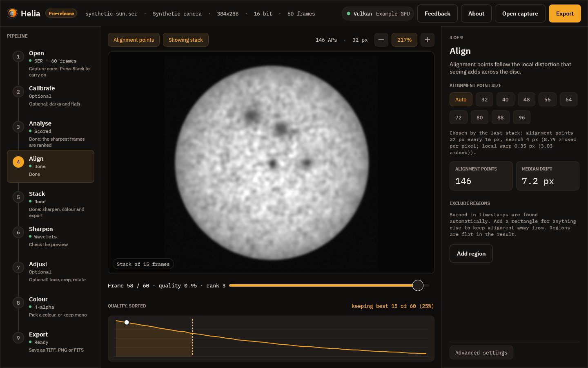The image size is (588, 368).
Task: Click the 'Stack of 15 frames' label
Action: (143, 264)
